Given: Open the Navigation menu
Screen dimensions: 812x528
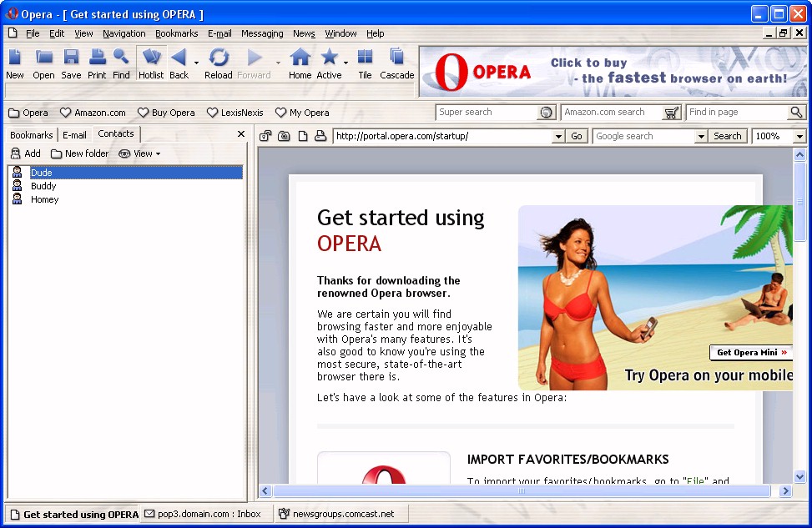Looking at the screenshot, I should (x=124, y=33).
